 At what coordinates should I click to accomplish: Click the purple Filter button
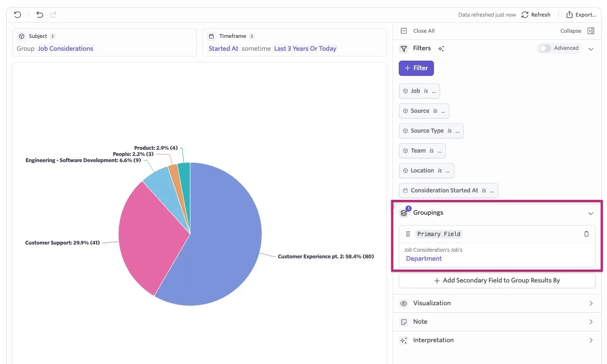click(416, 68)
